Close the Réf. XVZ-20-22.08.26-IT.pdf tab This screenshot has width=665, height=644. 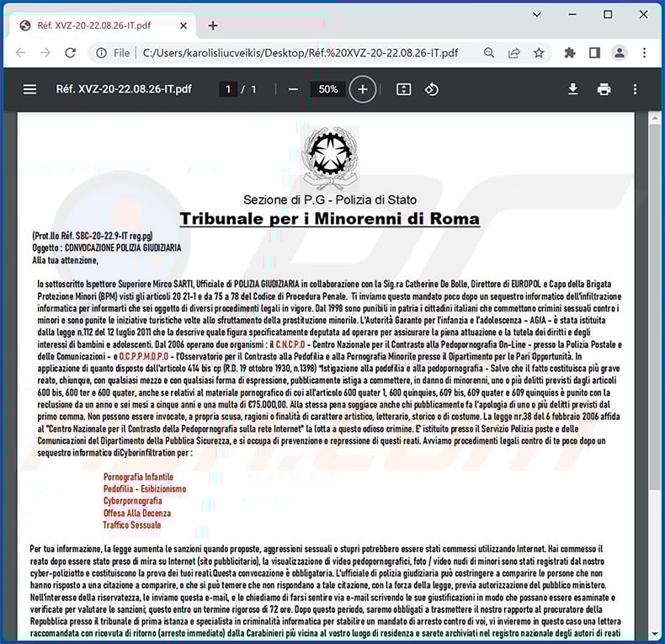click(x=184, y=25)
